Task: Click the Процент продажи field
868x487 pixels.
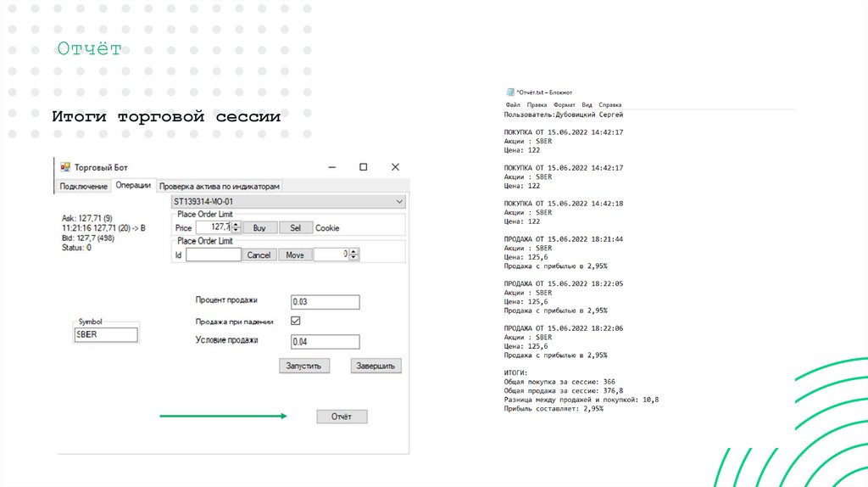Action: (x=325, y=302)
